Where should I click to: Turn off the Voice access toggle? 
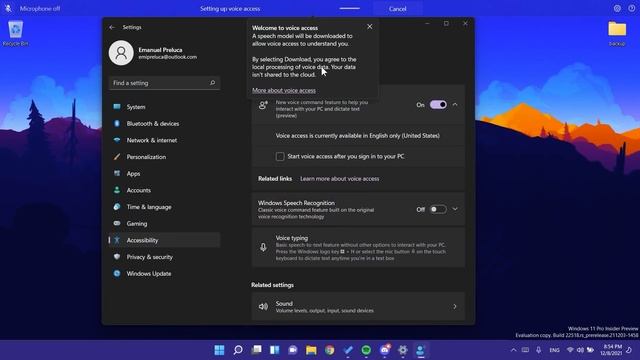438,105
